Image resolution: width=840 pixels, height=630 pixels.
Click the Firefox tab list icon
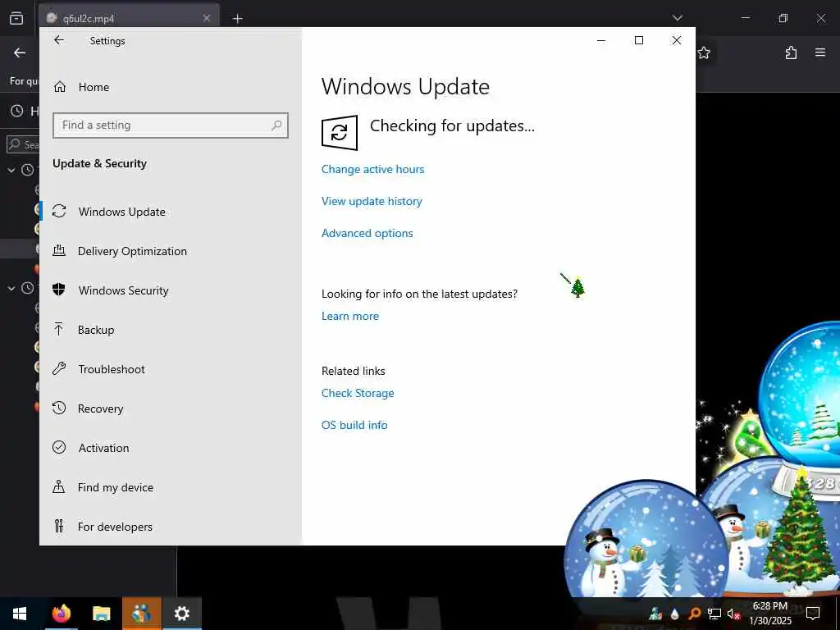[16, 18]
